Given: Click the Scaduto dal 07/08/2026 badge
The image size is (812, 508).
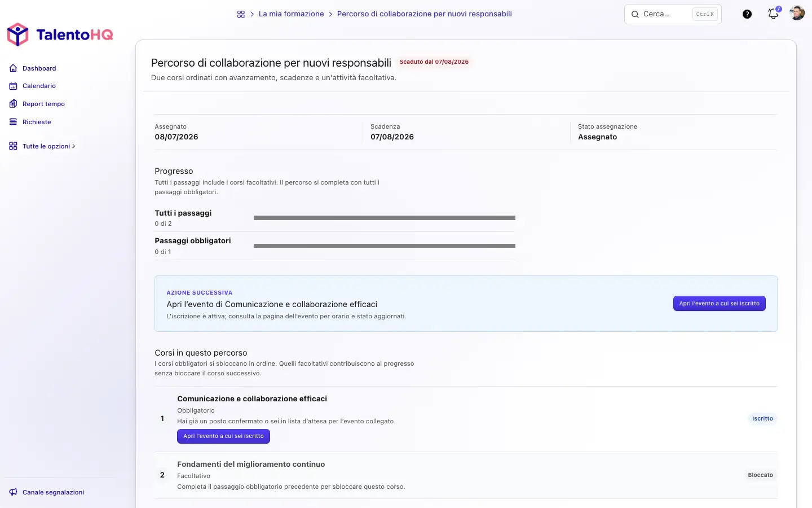Looking at the screenshot, I should click(434, 62).
